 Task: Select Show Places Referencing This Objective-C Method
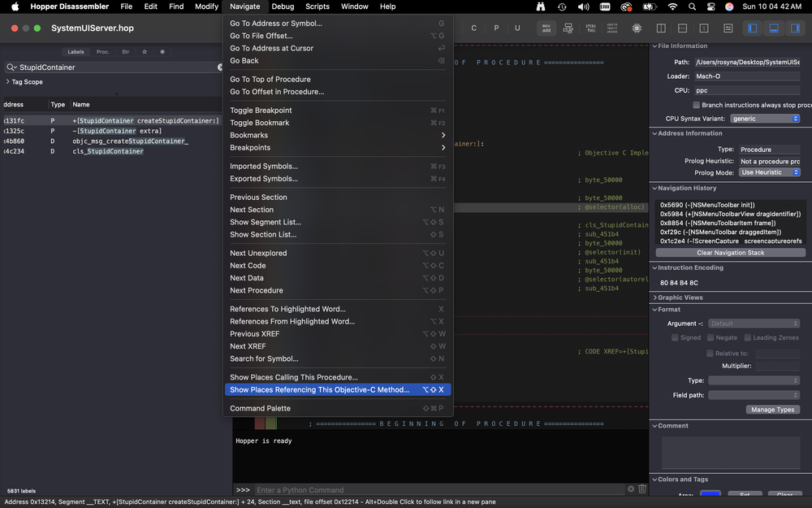[x=338, y=390]
